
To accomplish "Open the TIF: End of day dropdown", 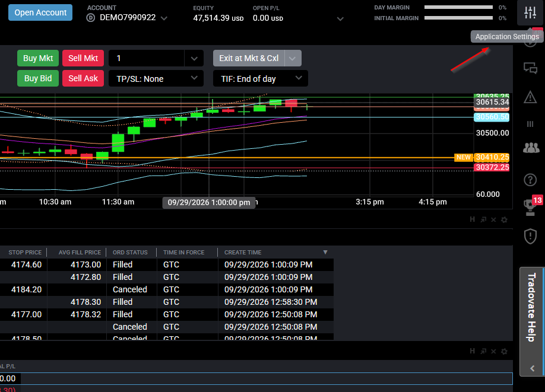I will (261, 78).
